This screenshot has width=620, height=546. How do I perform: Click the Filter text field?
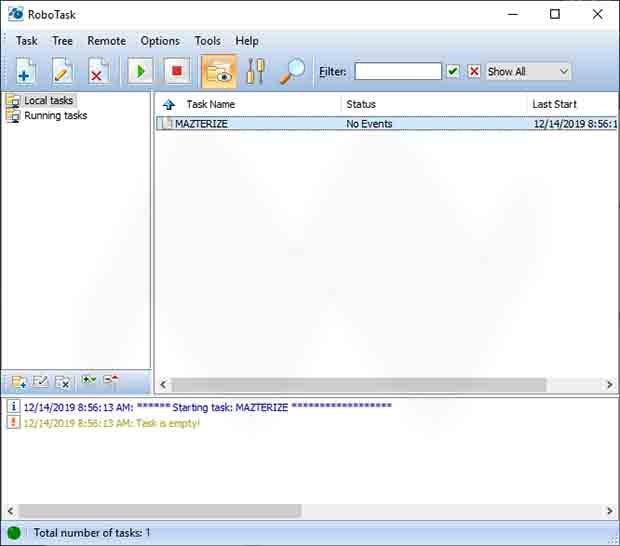coord(398,72)
